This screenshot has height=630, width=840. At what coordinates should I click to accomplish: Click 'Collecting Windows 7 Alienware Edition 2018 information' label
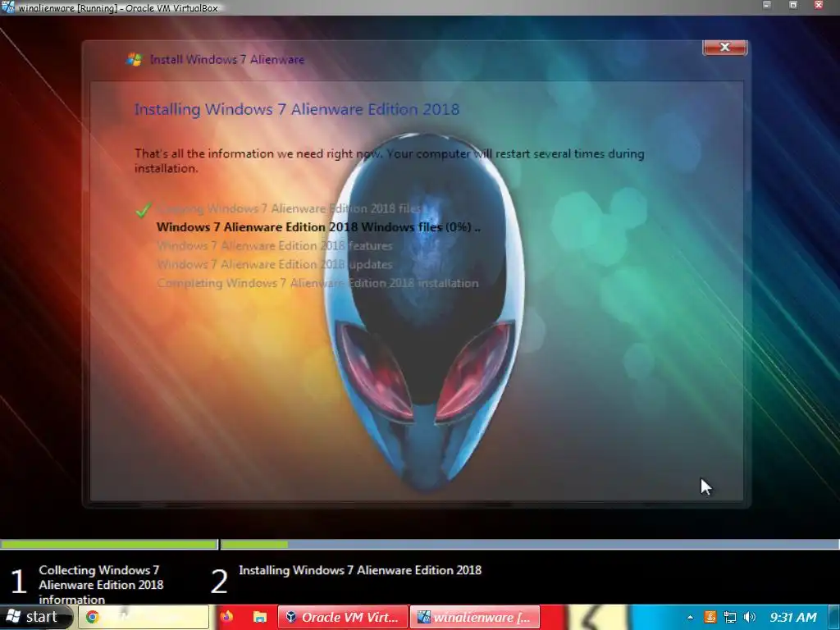point(101,584)
